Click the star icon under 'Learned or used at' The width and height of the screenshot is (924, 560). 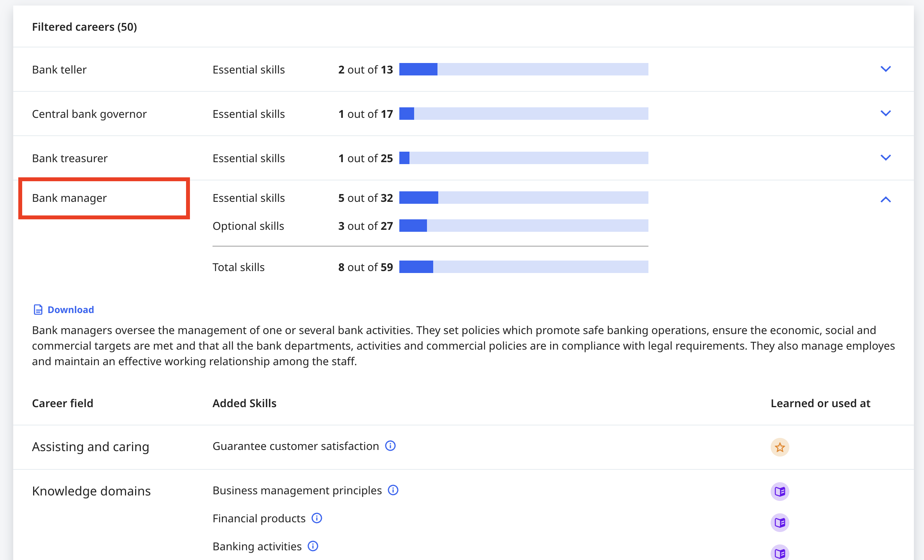pos(780,447)
